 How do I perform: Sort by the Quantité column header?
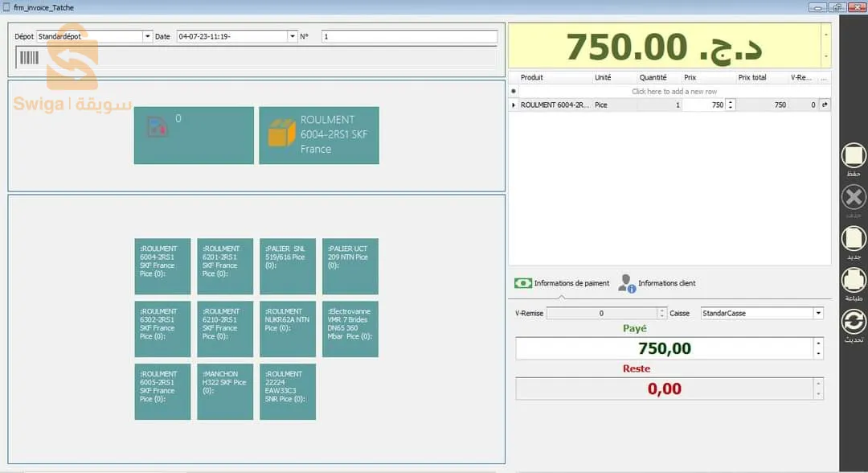[658, 77]
